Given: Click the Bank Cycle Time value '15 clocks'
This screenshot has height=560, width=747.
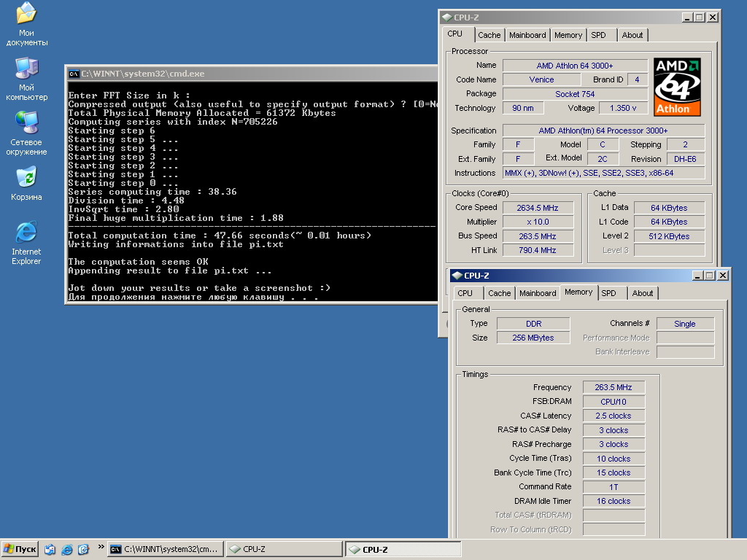Looking at the screenshot, I should pyautogui.click(x=614, y=472).
